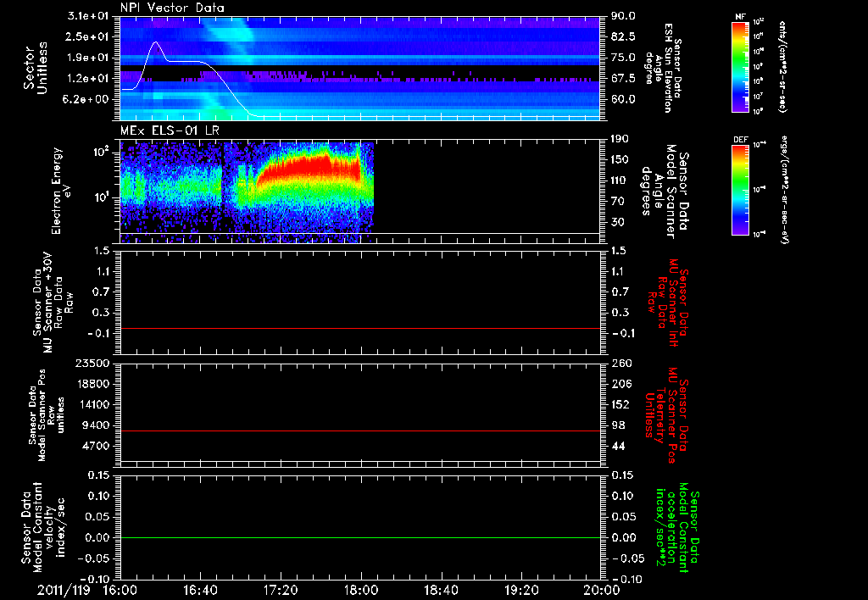Pick the 17:20 time axis tick label
The image size is (868, 600).
(281, 589)
